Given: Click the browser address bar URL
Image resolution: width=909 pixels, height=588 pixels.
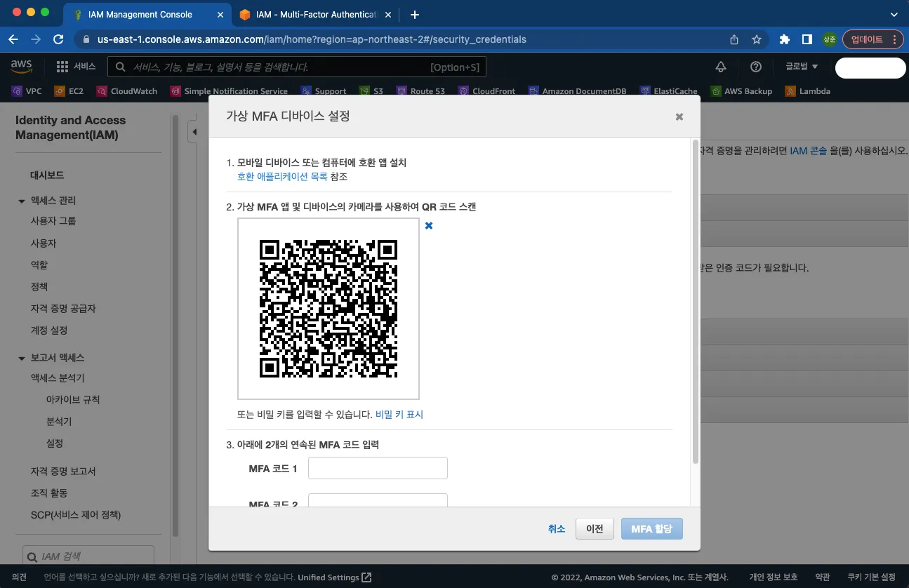Looking at the screenshot, I should coord(312,39).
